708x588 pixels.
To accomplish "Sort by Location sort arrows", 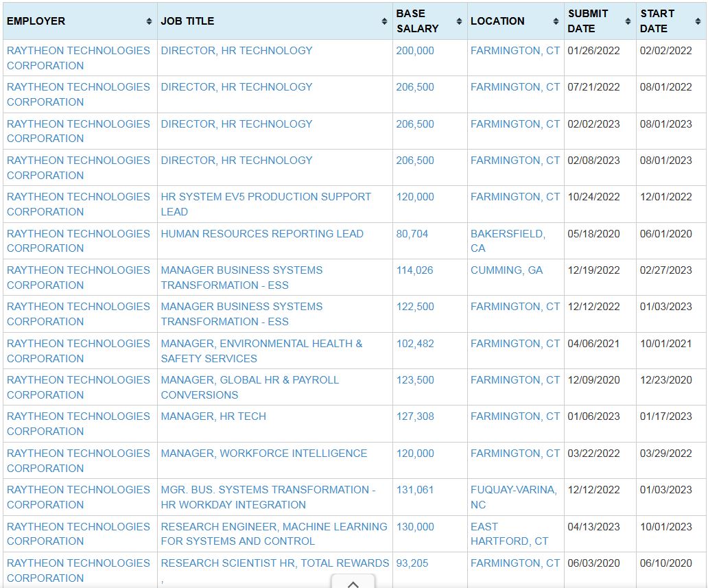I will [x=556, y=21].
